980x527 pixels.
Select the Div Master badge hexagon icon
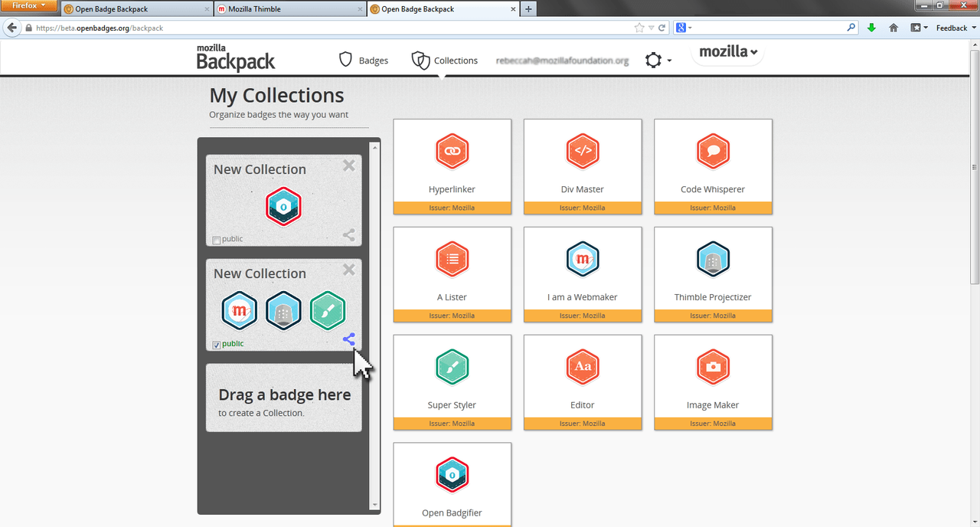(x=582, y=151)
